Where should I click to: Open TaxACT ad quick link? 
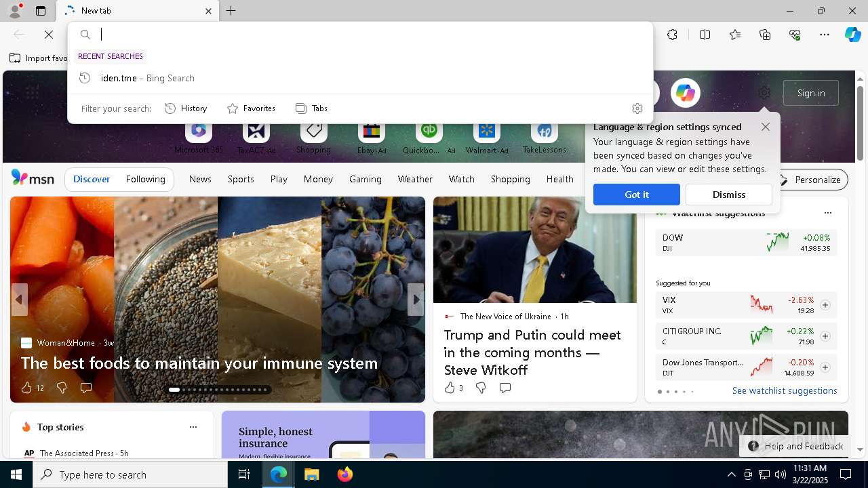coord(256,138)
